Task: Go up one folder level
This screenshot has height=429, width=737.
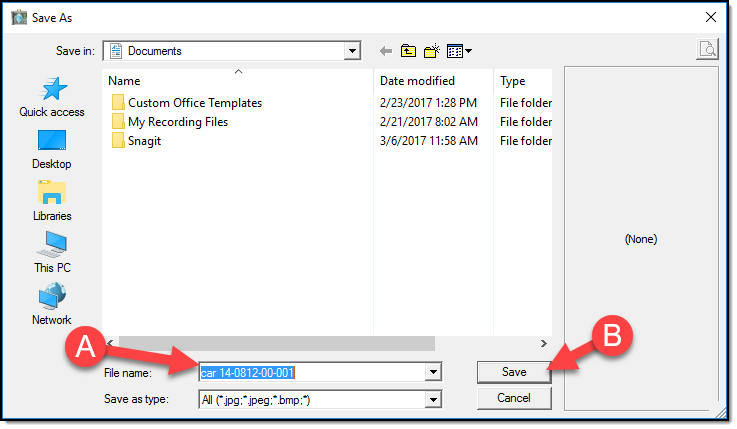Action: click(x=408, y=51)
